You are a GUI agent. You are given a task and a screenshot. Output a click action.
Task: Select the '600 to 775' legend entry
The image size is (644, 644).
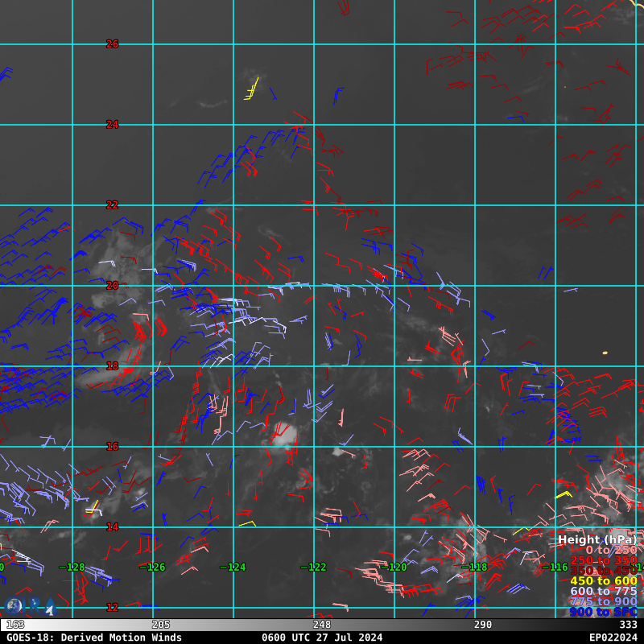pyautogui.click(x=603, y=591)
